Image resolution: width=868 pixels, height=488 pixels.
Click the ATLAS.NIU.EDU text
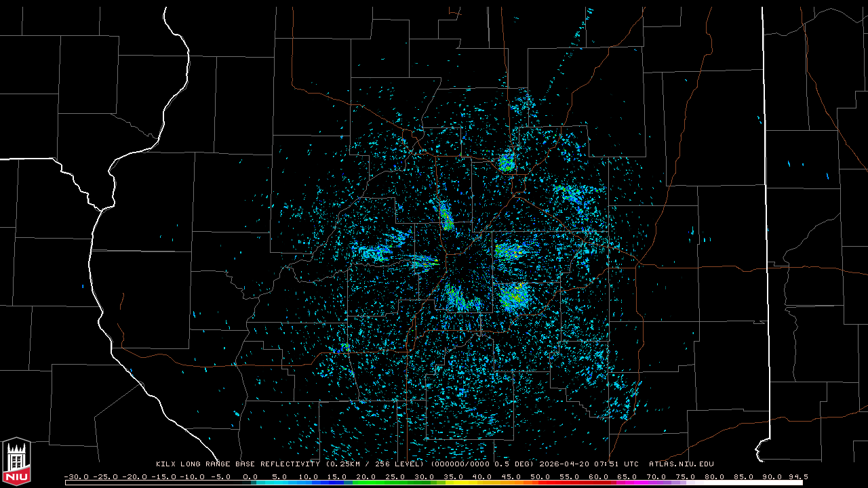click(681, 464)
